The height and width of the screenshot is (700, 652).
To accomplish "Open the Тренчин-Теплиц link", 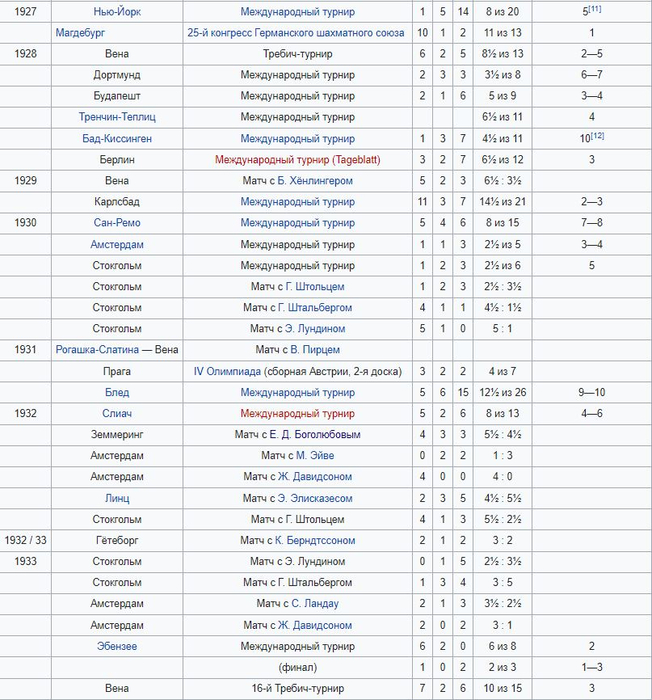I will 117,117.
